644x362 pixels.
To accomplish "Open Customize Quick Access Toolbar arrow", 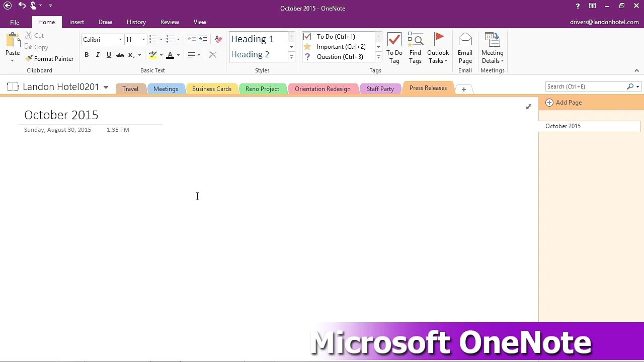I will [50, 6].
